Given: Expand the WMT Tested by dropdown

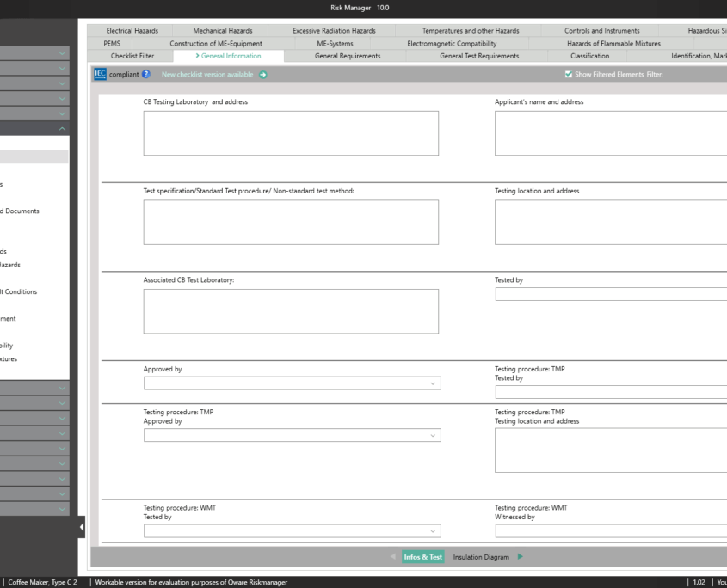Looking at the screenshot, I should click(x=292, y=531).
